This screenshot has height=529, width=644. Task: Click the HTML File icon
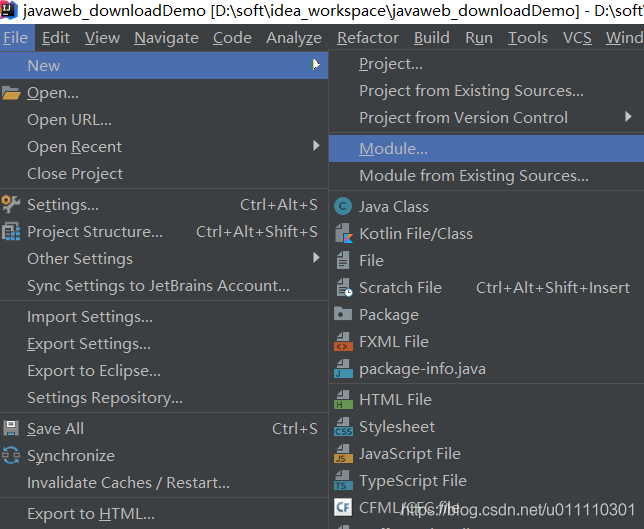(343, 400)
